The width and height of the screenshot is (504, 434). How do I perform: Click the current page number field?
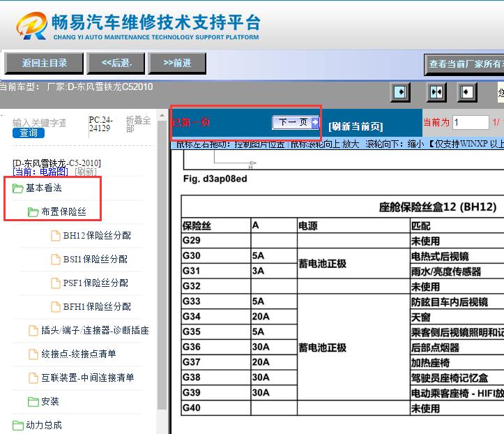[x=471, y=122]
